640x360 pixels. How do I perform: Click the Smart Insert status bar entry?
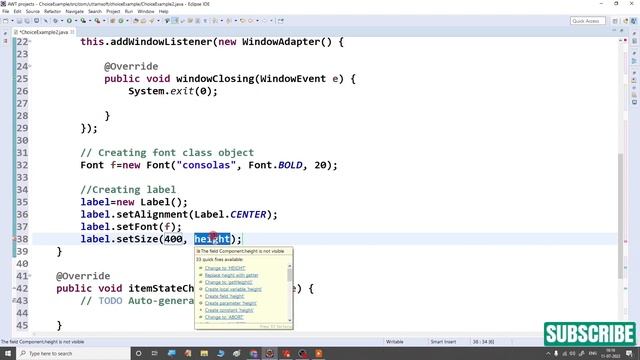(443, 342)
